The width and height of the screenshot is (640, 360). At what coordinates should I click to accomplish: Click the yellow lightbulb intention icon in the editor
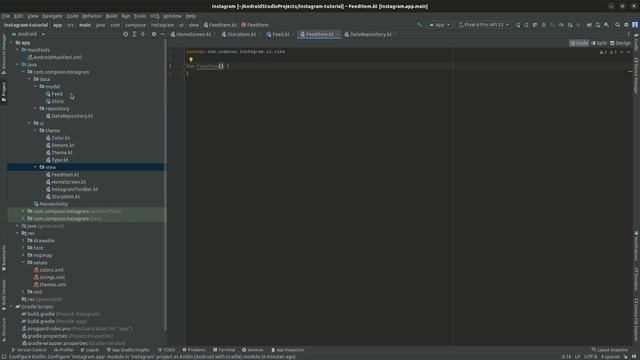point(191,60)
